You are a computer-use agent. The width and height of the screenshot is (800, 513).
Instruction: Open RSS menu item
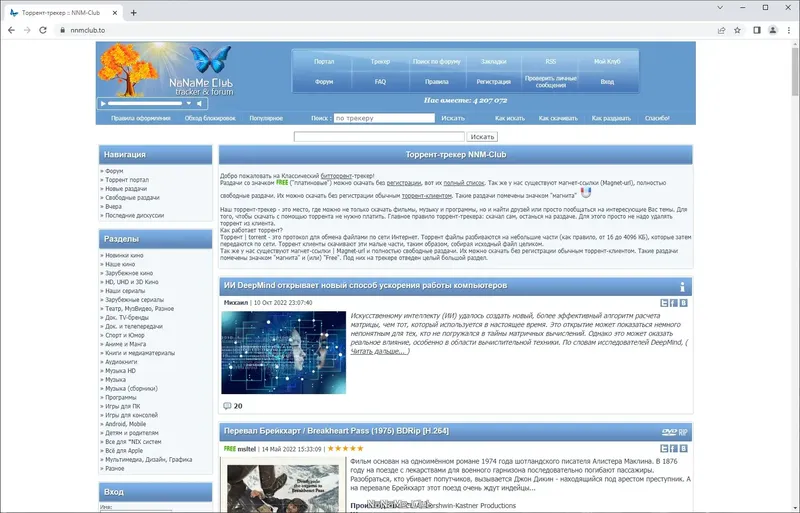click(x=551, y=61)
